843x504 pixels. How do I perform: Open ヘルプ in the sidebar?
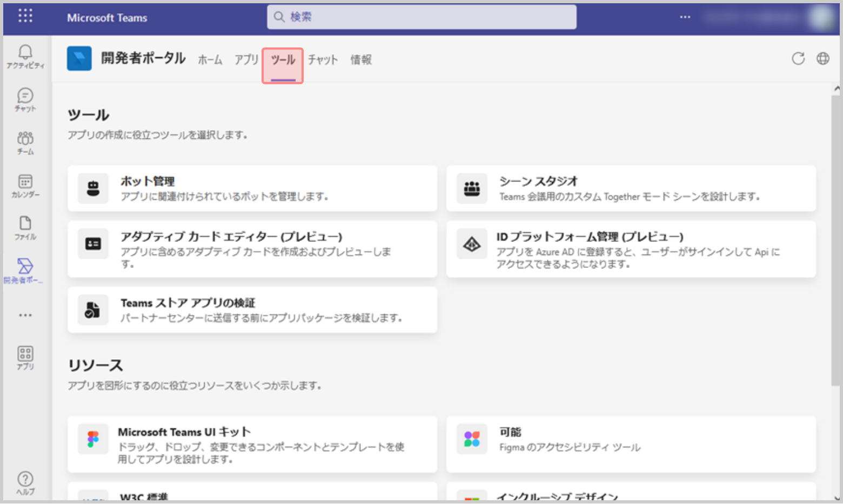(25, 483)
